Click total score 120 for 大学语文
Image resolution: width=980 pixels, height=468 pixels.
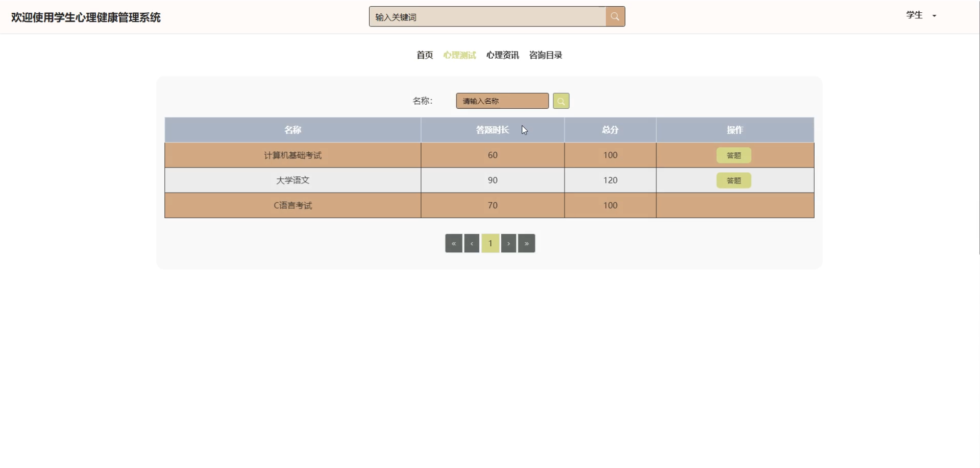610,180
